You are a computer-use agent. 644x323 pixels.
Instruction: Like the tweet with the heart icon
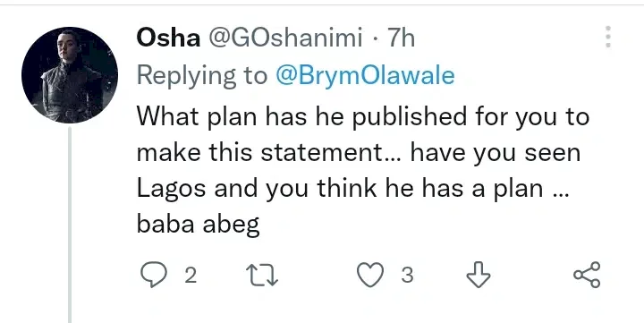click(x=370, y=275)
